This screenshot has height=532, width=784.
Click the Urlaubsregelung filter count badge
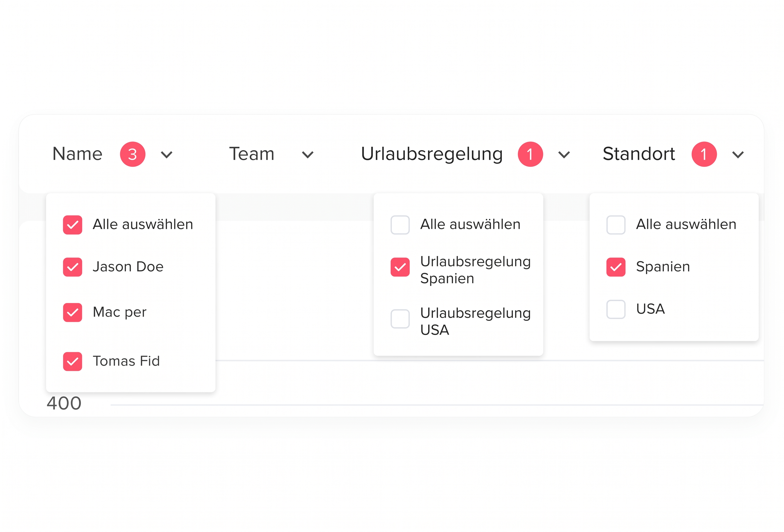click(x=530, y=154)
